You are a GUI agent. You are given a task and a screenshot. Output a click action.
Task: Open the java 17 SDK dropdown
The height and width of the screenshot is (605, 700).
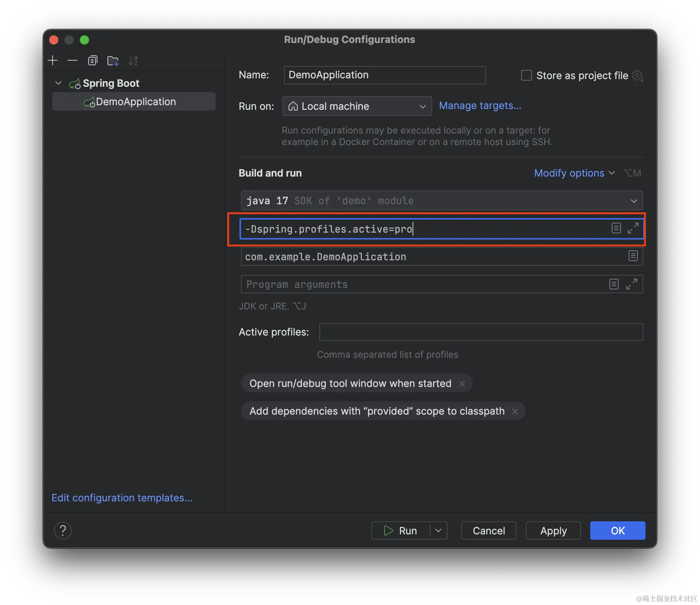click(x=442, y=200)
